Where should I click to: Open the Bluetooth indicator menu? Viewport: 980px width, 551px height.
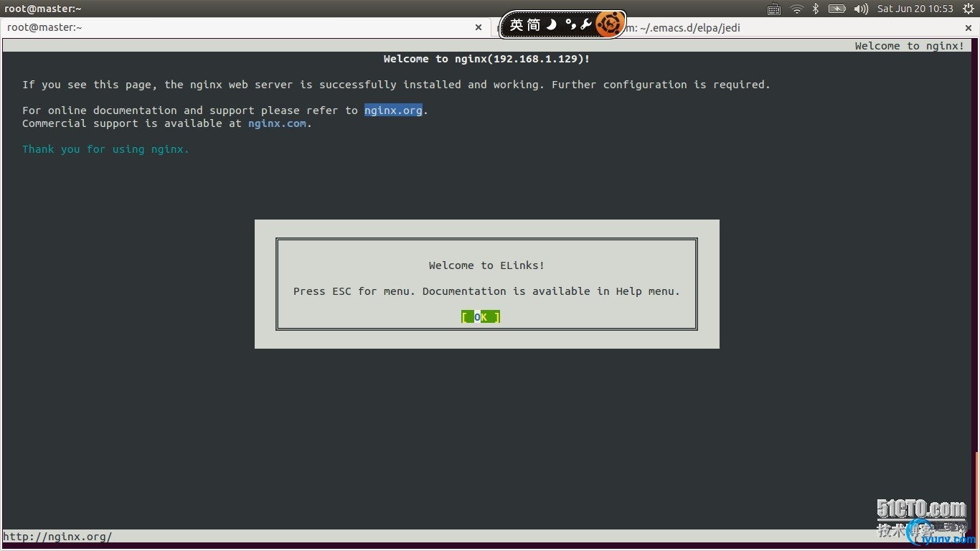click(816, 9)
